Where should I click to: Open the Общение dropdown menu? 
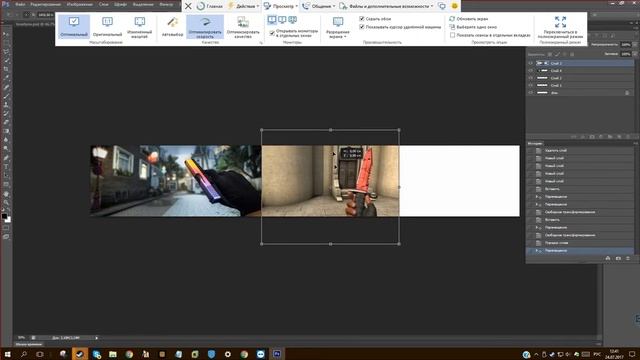pyautogui.click(x=318, y=6)
